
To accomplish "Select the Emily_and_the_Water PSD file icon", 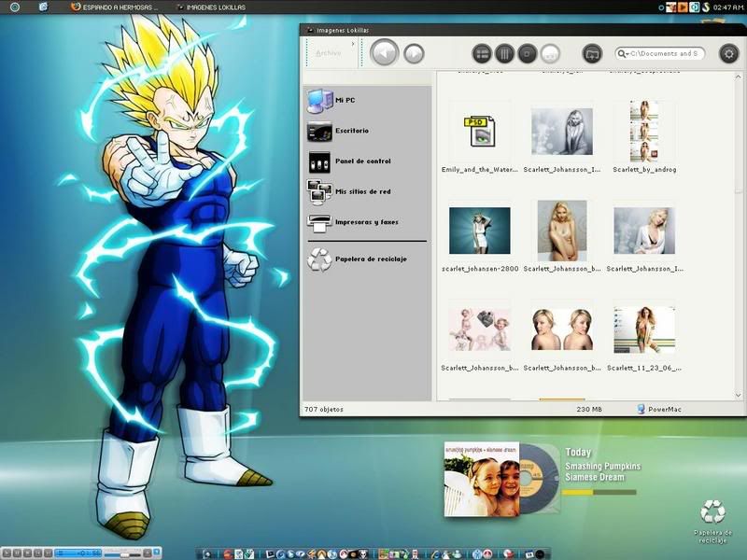I will tap(479, 131).
